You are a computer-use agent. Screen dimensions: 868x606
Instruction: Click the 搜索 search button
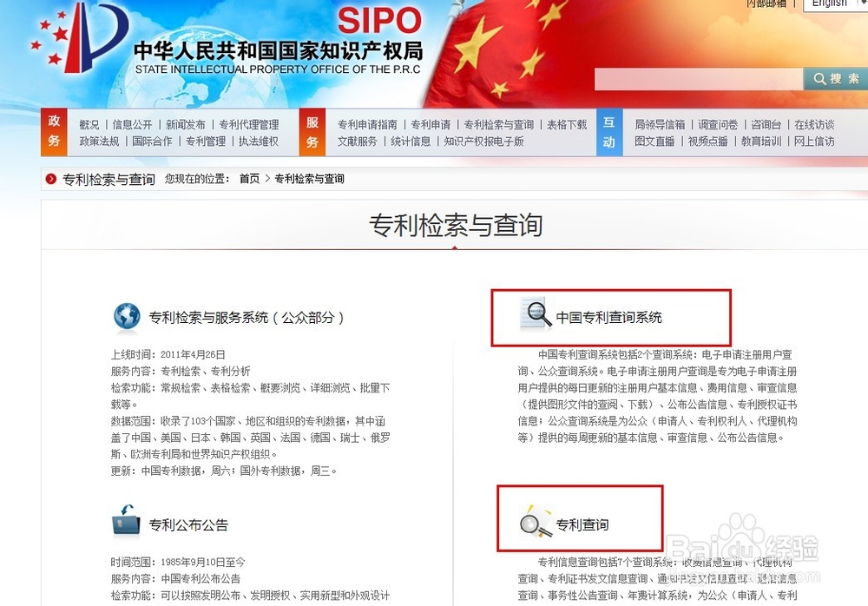[x=836, y=79]
